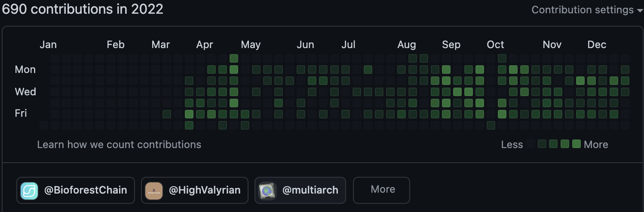Click the 'Less' legend label

pos(512,145)
